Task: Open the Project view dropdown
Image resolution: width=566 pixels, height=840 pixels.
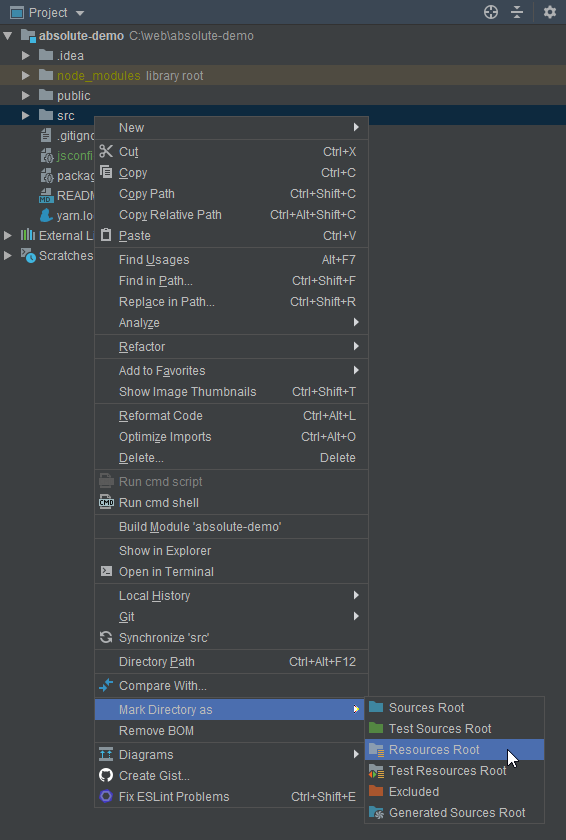Action: coord(80,12)
